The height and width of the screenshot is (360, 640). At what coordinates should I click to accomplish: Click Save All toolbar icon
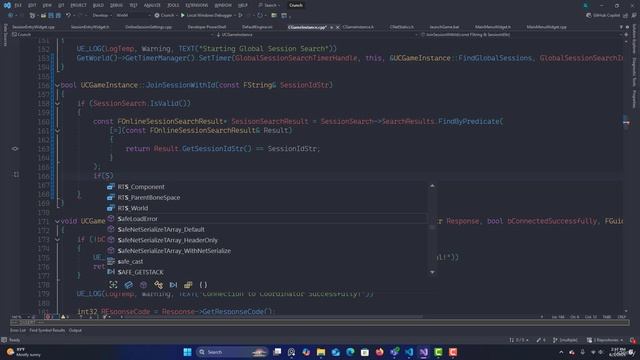58,16
